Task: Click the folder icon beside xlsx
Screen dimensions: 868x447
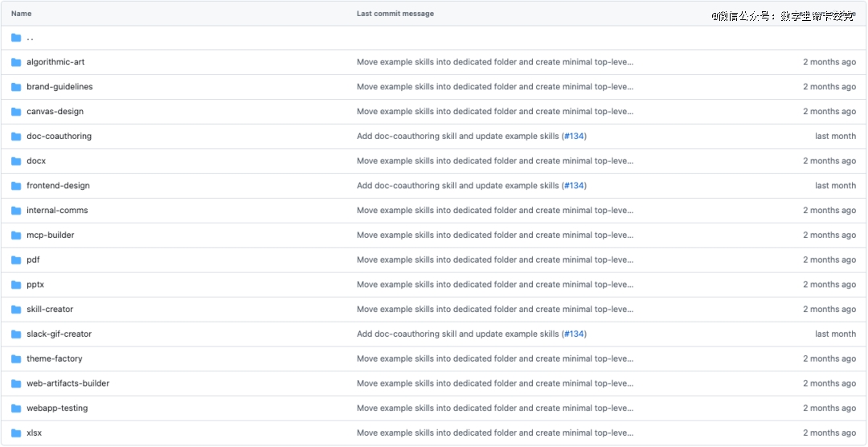Action: 16,433
